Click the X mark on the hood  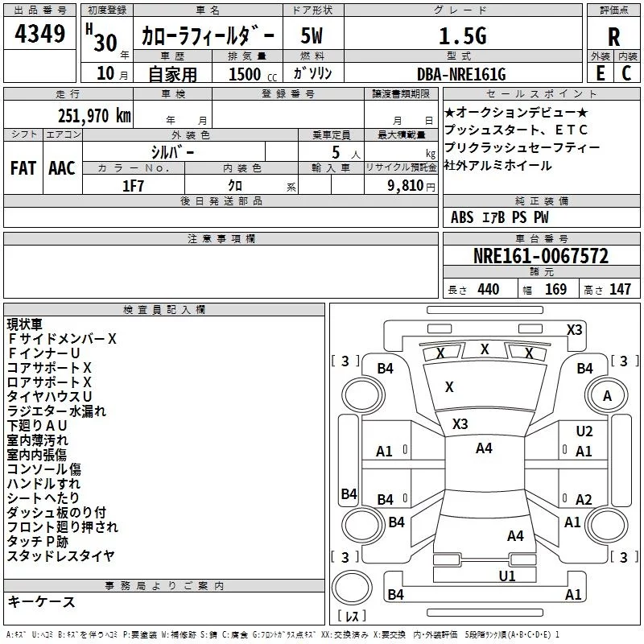(x=449, y=387)
